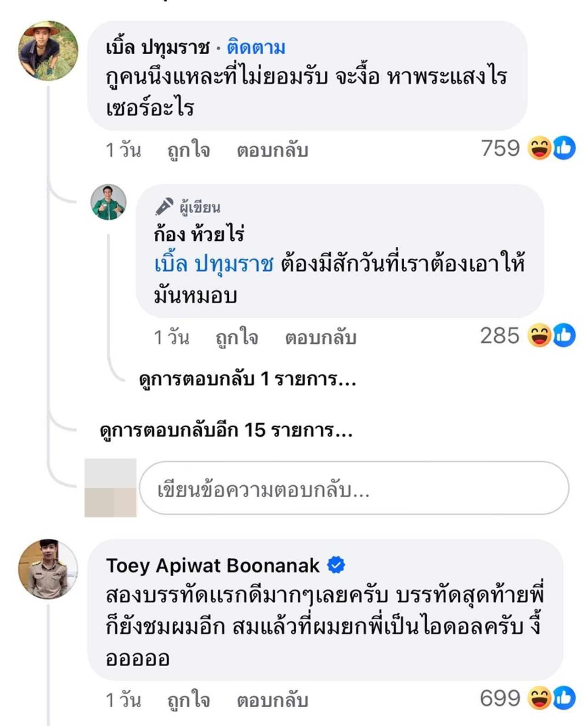Open the author's green-jacket avatar in the reply

click(x=108, y=202)
